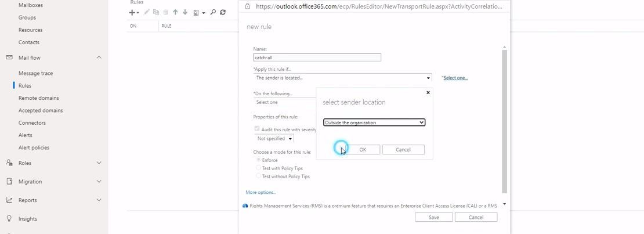Open Connectors in the sidebar
Viewport: 644px width, 234px height.
click(32, 123)
